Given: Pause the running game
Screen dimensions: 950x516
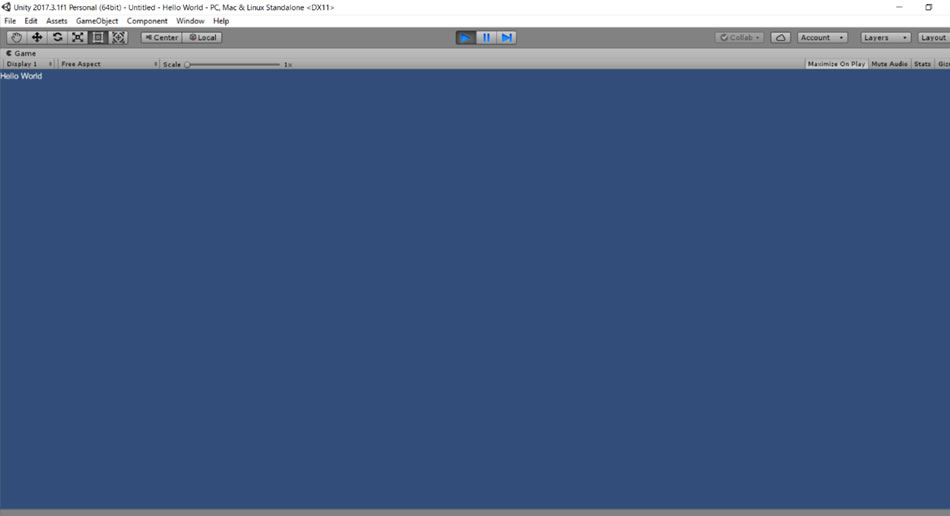Looking at the screenshot, I should point(486,38).
